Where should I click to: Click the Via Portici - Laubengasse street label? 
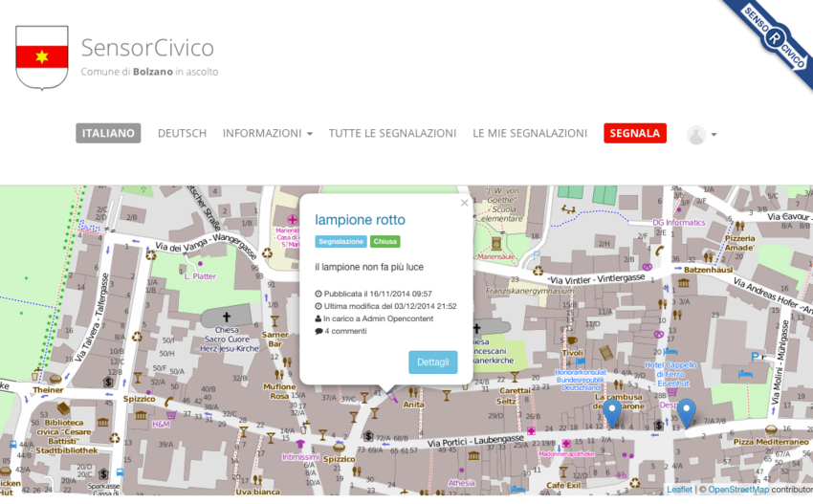tap(475, 441)
